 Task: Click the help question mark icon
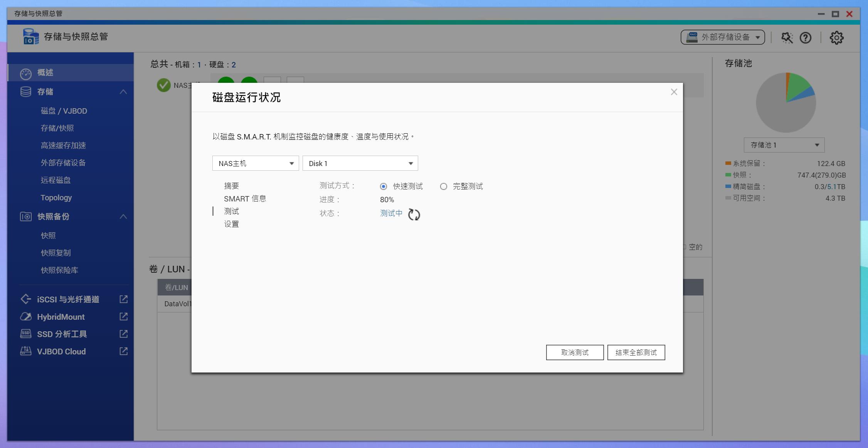pyautogui.click(x=806, y=37)
